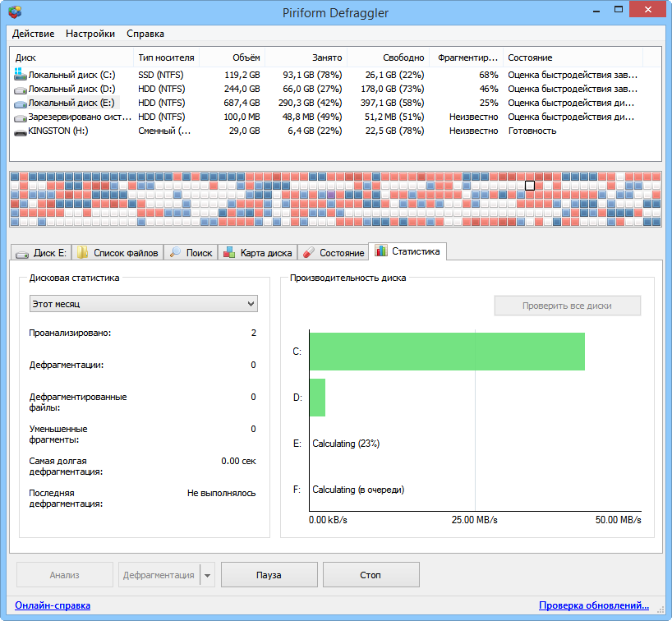The width and height of the screenshot is (672, 621).
Task: Click the green performance bar for drive C:
Action: (x=447, y=352)
